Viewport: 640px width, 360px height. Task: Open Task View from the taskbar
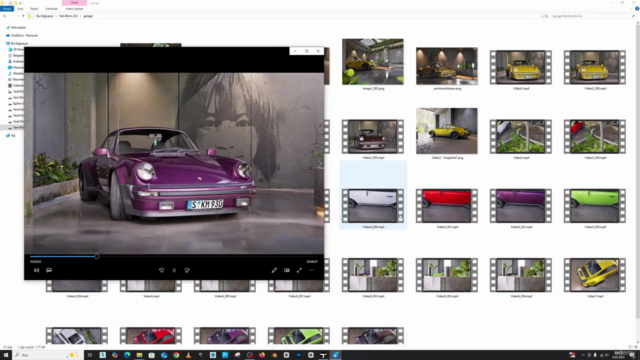(x=90, y=355)
